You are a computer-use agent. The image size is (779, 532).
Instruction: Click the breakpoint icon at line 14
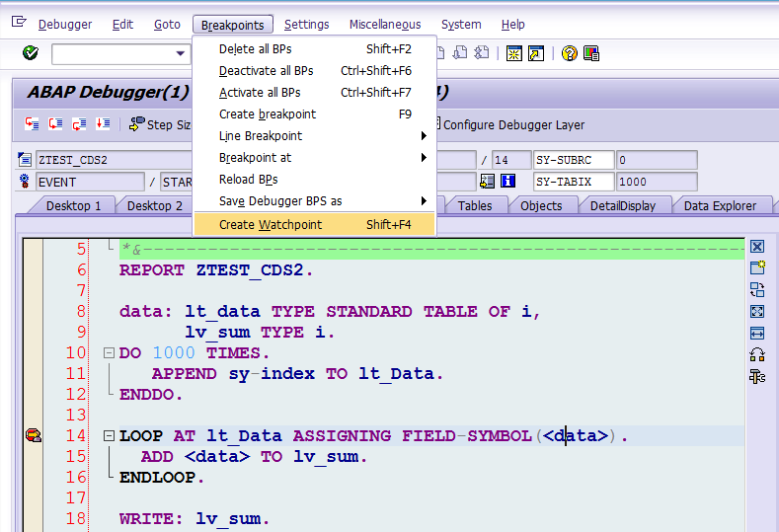point(34,435)
